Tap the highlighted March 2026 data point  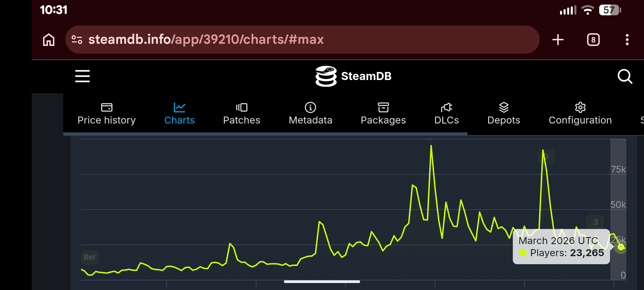(x=621, y=247)
